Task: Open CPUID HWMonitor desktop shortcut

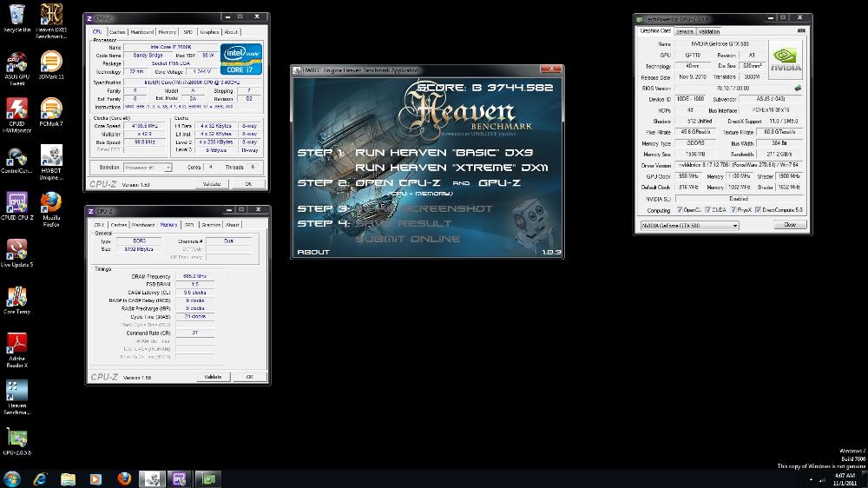Action: pos(16,115)
